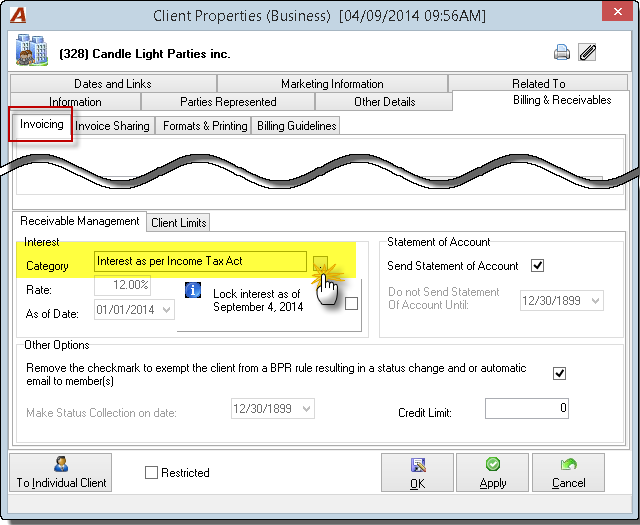
Task: Click the paperclip attachment icon
Action: pyautogui.click(x=587, y=53)
